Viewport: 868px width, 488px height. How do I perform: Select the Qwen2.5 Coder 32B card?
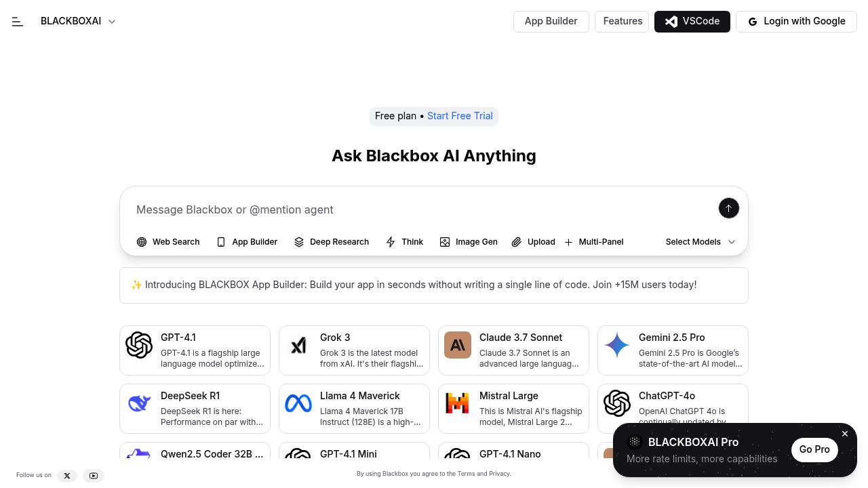coord(195,451)
